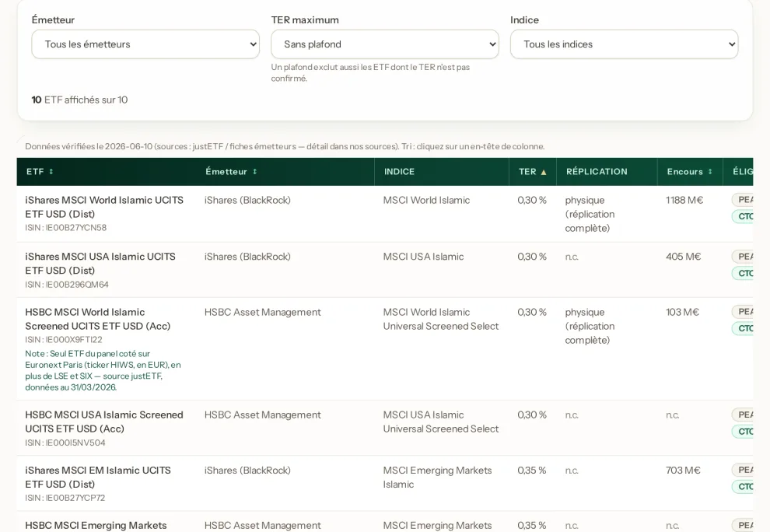Click the MSCI Emerging Markets Islamic index cell
770x532 pixels.
(x=437, y=477)
